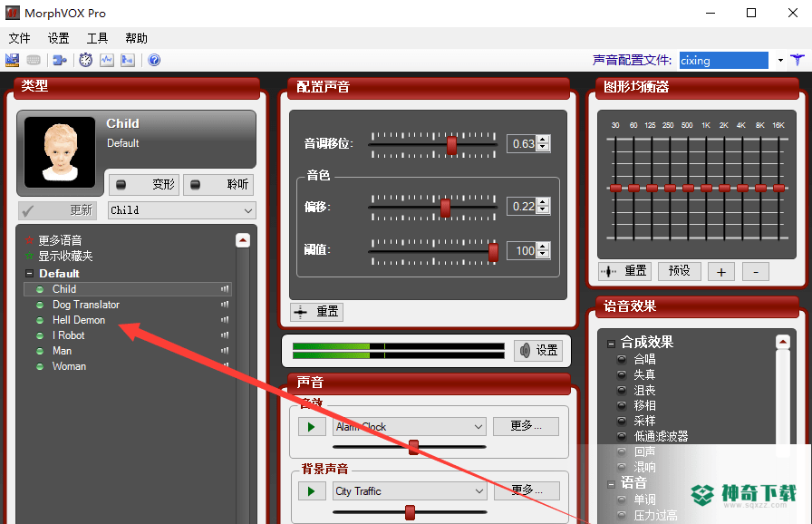Click the toolbar icon left of help
Image resolution: width=812 pixels, height=524 pixels.
click(128, 60)
